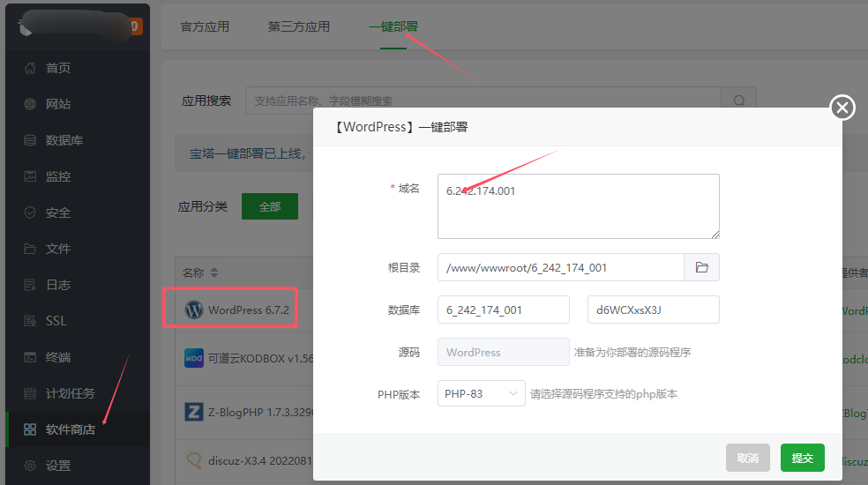Switch to the 官方应用 tab
The image size is (868, 485).
(205, 26)
